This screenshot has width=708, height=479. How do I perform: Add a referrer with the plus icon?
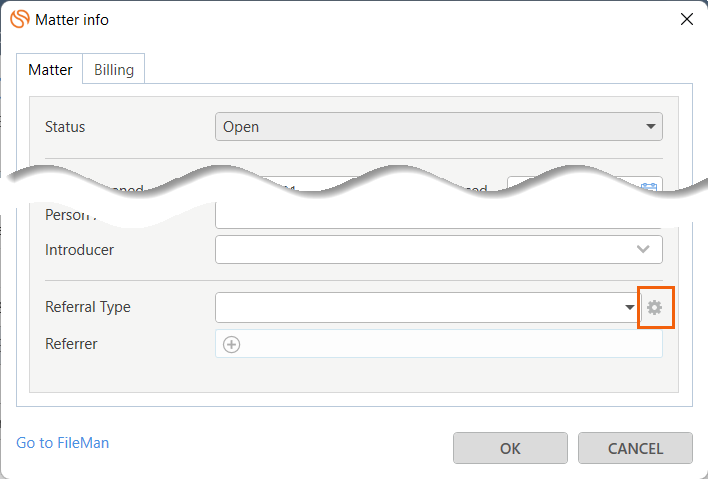(231, 344)
